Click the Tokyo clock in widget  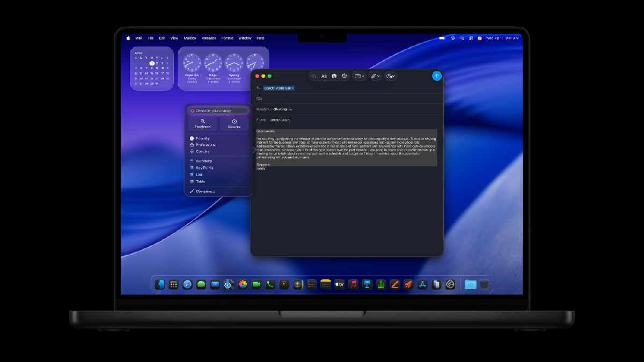(x=213, y=64)
